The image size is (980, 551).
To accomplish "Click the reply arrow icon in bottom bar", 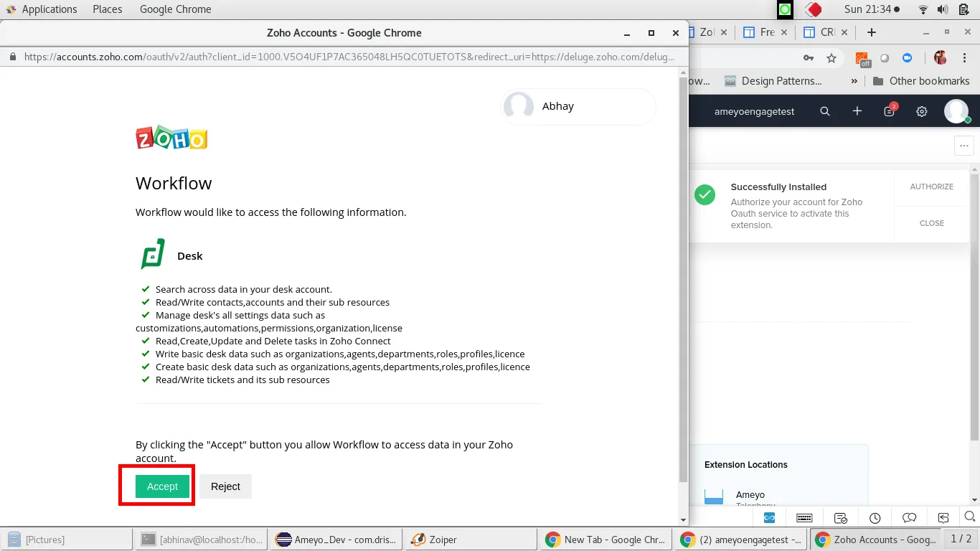I will 944,517.
